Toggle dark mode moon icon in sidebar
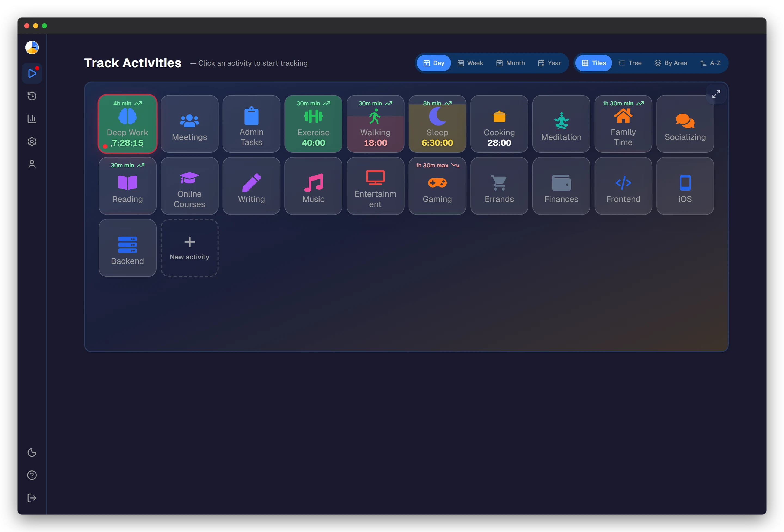This screenshot has height=532, width=784. pos(32,452)
